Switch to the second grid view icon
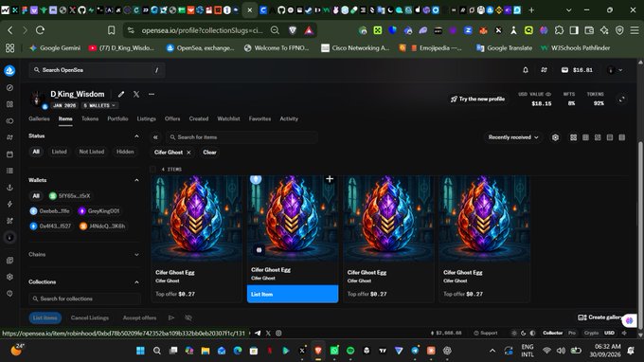The image size is (644, 362). pos(585,137)
